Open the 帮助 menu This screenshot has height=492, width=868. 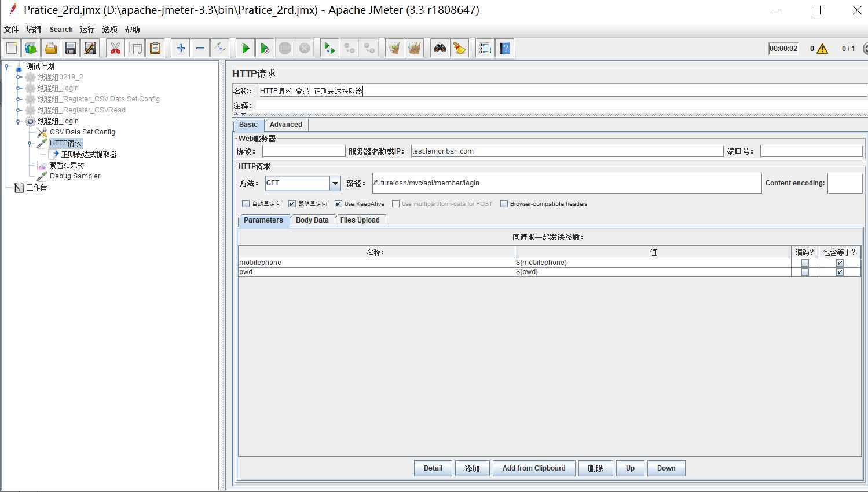point(132,30)
